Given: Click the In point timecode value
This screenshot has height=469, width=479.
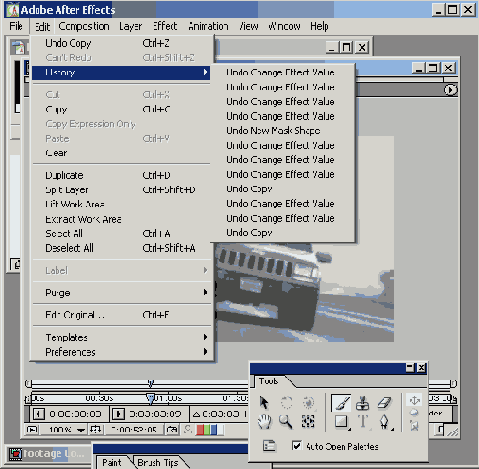Looking at the screenshot, I should 75,414.
